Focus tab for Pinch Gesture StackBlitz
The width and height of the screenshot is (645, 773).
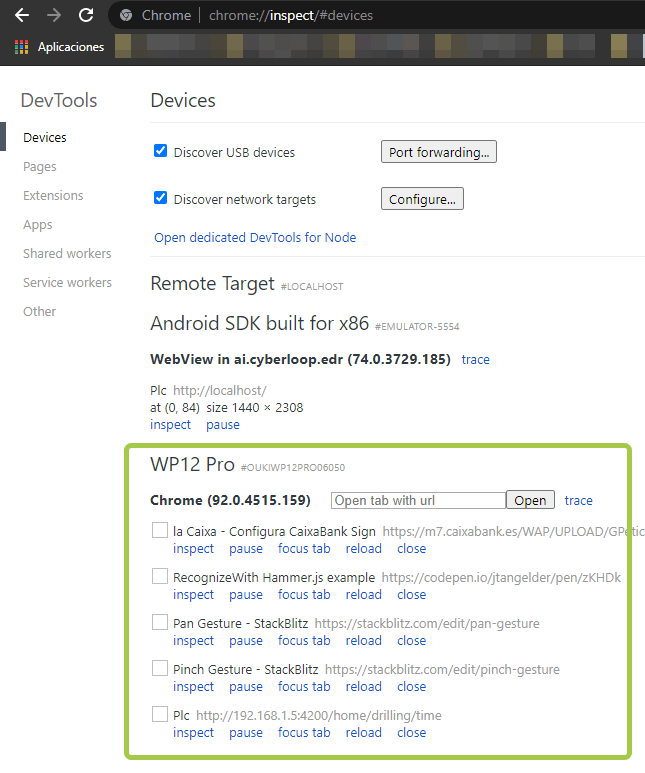coord(304,686)
